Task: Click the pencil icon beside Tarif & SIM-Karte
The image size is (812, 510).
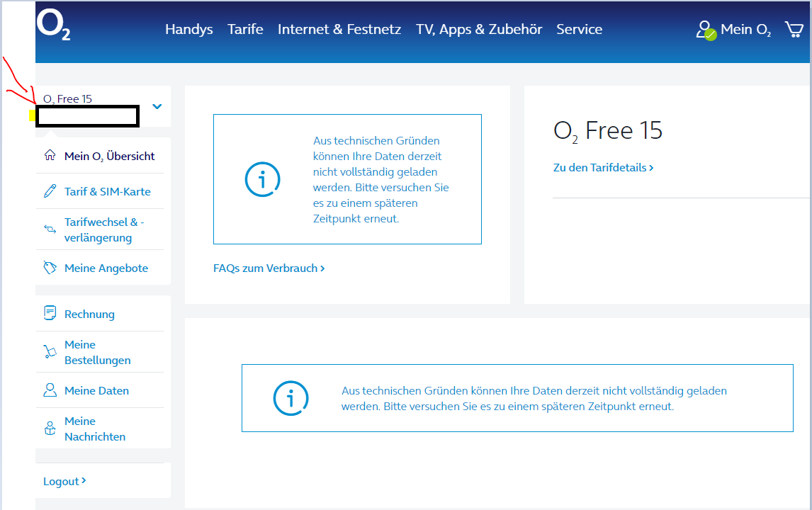Action: pyautogui.click(x=50, y=191)
